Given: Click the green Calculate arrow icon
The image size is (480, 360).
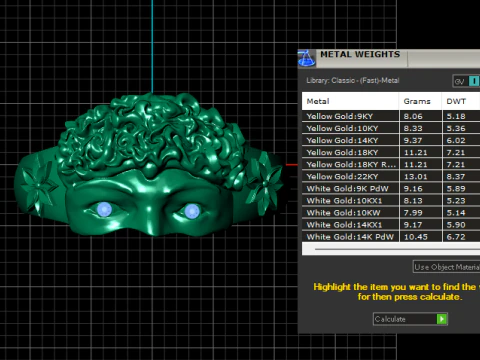Looking at the screenshot, I should click(442, 319).
